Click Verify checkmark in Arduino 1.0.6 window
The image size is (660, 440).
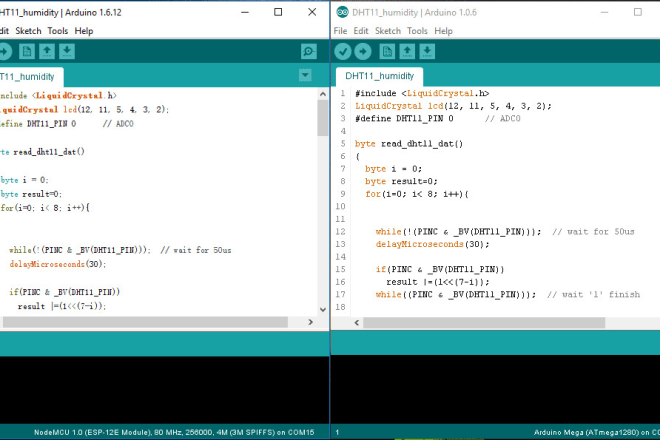(x=343, y=51)
